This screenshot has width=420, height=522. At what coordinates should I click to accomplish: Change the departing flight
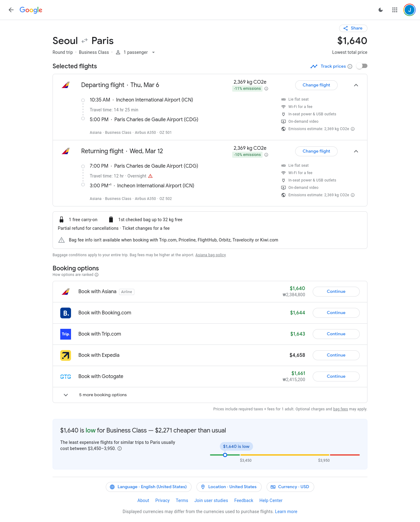click(316, 85)
